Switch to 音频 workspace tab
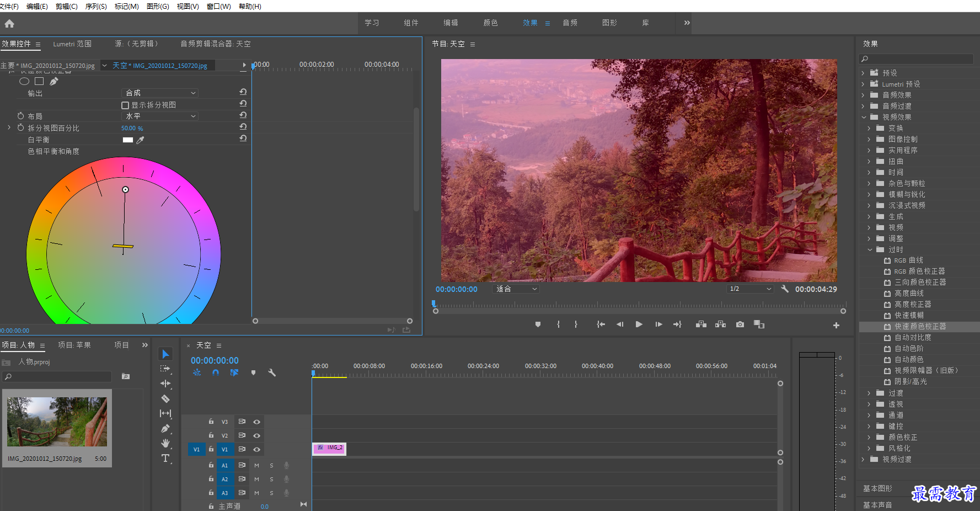This screenshot has width=980, height=511. coord(570,23)
